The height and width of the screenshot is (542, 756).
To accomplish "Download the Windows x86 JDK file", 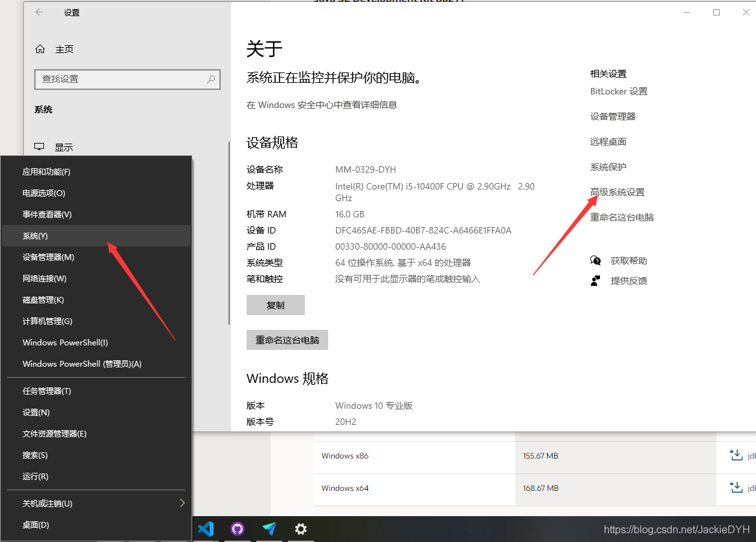I will (x=736, y=455).
